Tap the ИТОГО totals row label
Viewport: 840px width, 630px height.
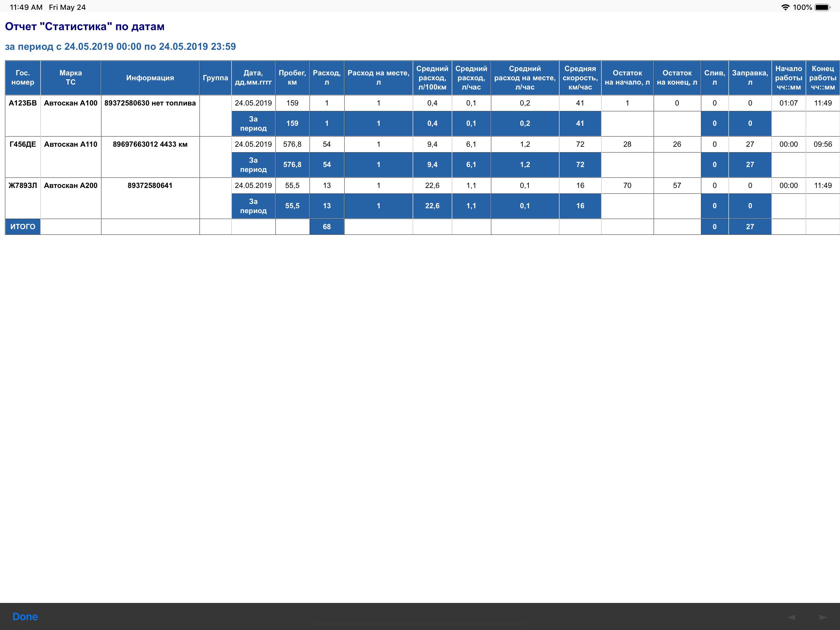click(x=23, y=226)
